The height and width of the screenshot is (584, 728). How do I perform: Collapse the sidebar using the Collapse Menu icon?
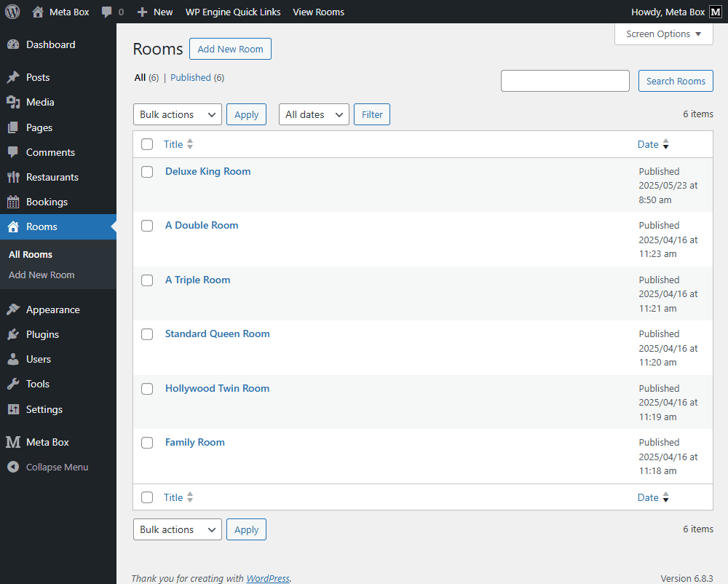13,467
